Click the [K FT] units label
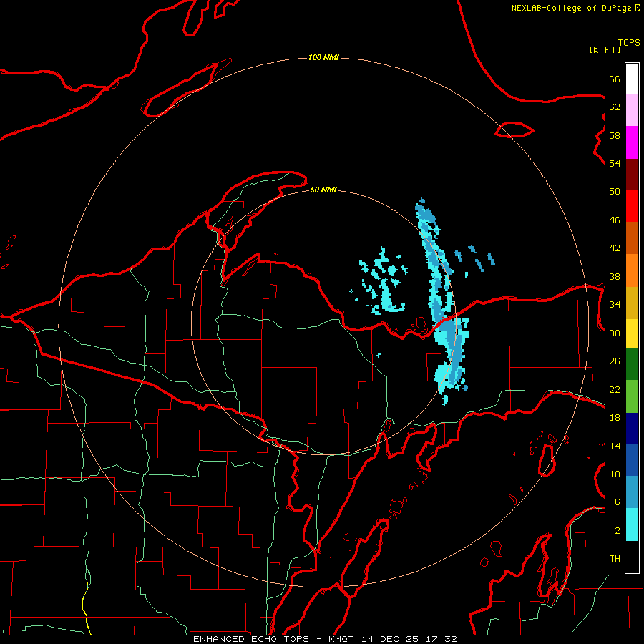The height and width of the screenshot is (644, 644). (605, 49)
